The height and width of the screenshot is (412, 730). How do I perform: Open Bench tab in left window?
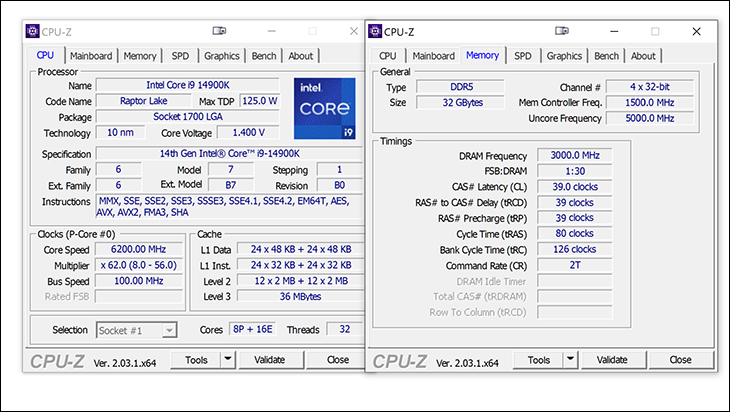(x=264, y=56)
